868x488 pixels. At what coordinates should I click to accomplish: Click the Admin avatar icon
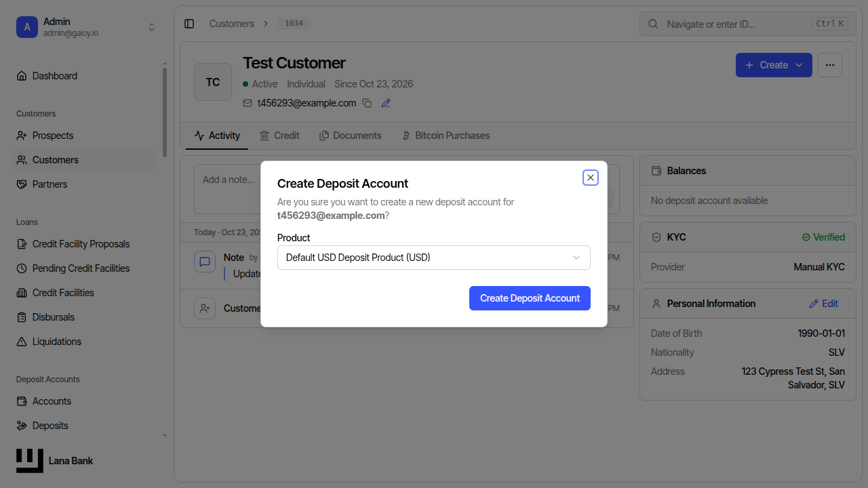tap(27, 27)
